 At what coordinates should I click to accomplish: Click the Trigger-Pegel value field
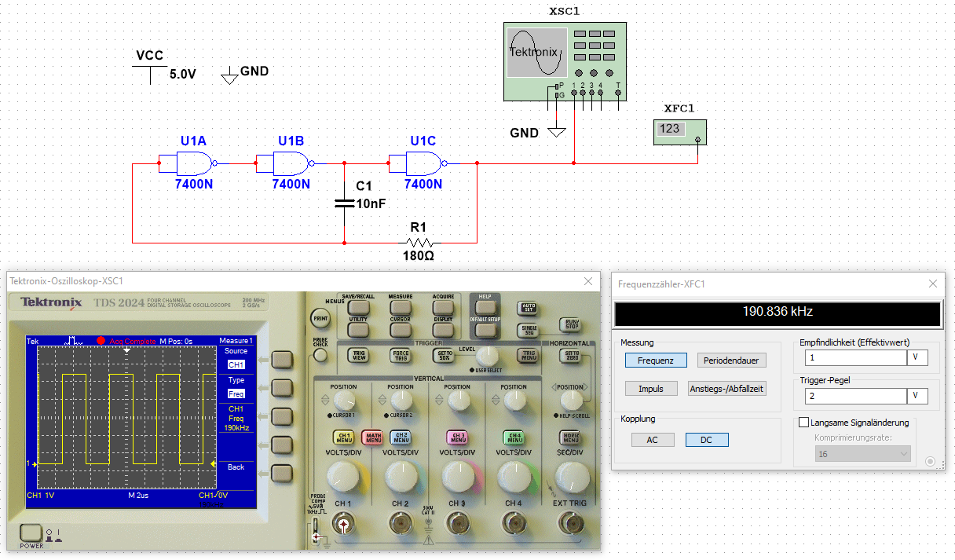[x=856, y=396]
